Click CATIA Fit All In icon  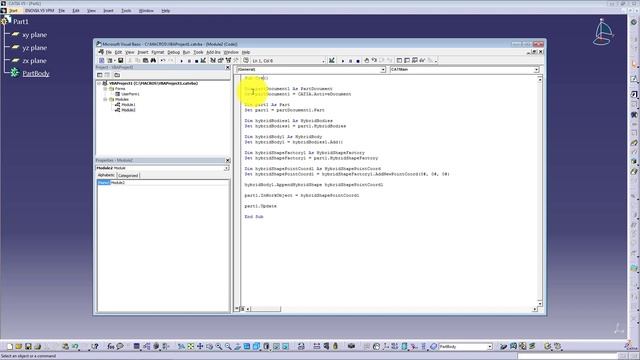[x=190, y=347]
